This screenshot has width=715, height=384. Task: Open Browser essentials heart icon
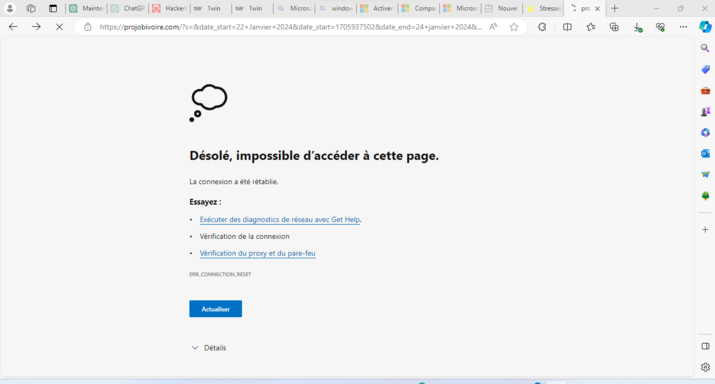point(660,27)
